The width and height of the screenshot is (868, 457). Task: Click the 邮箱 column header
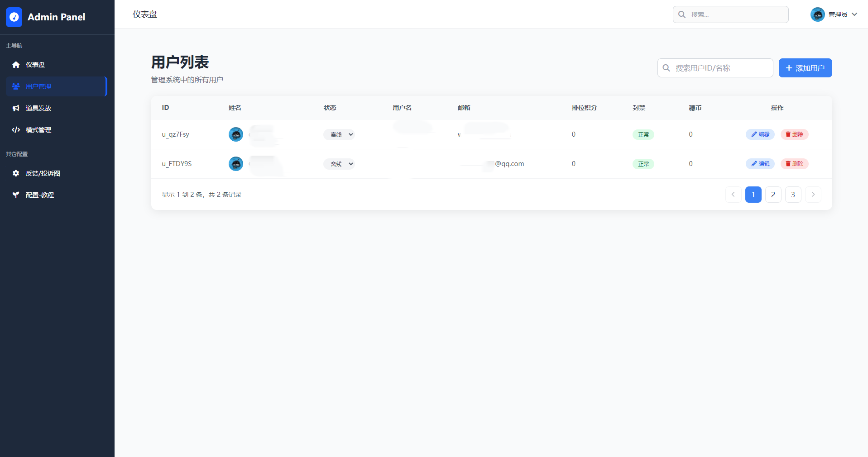coord(464,108)
